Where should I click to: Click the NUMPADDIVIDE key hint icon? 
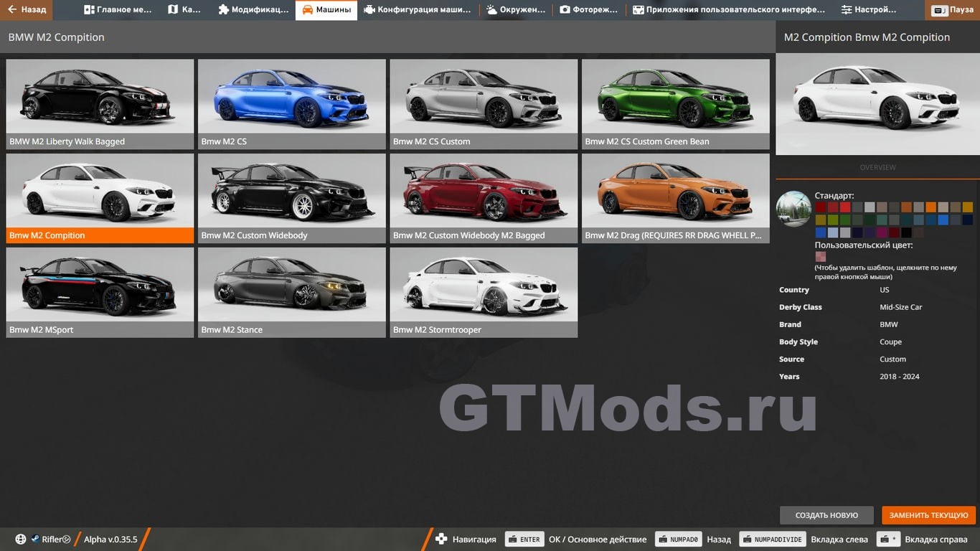tap(773, 540)
